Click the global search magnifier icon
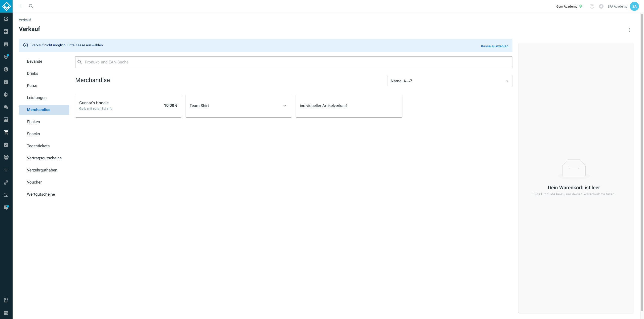 [x=31, y=6]
